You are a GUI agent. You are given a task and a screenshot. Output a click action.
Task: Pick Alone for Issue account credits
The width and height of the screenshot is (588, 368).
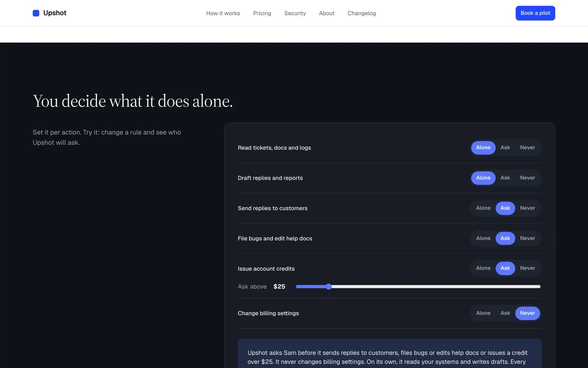pos(483,268)
